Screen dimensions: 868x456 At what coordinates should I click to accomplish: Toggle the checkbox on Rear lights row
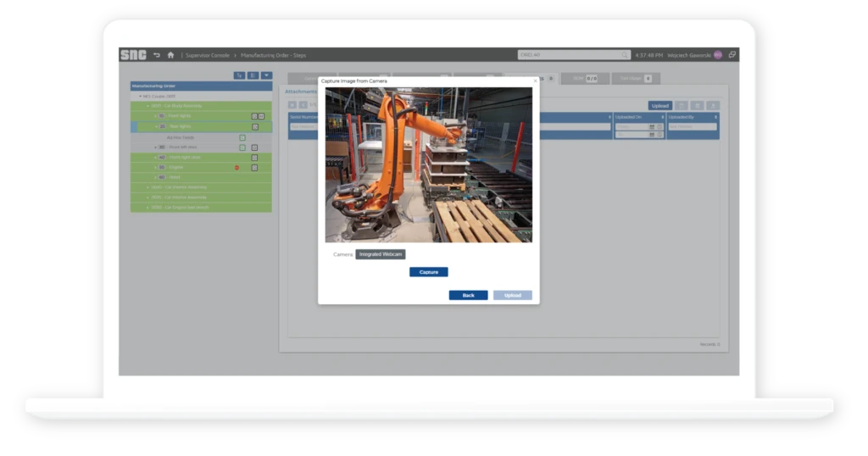(254, 126)
